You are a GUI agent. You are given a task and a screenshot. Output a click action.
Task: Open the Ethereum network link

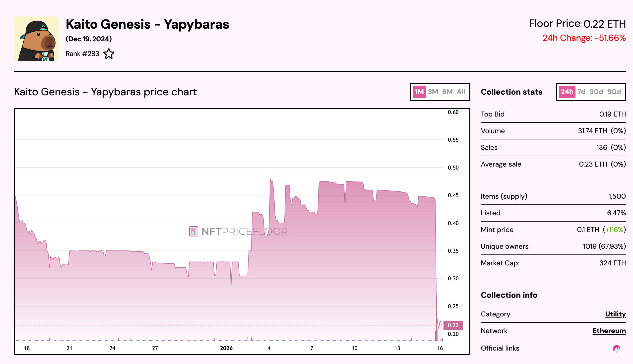point(609,331)
